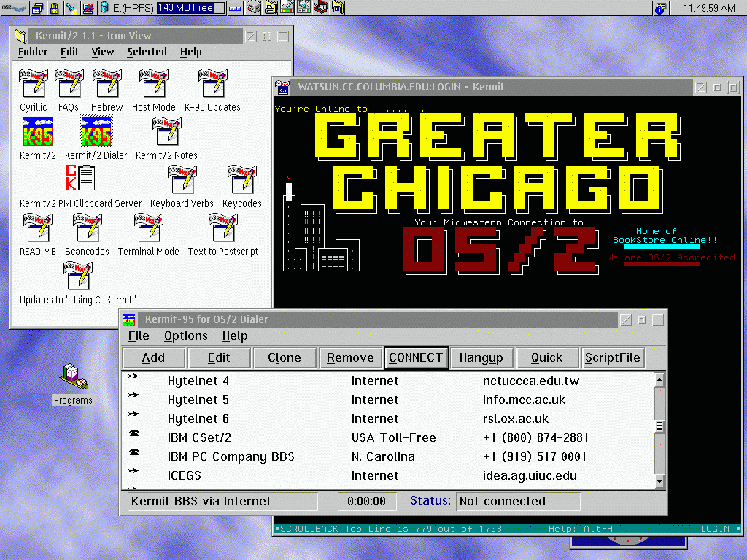
Task: Open Kermit/2 PM Clipboard Server icon
Action: tap(80, 179)
